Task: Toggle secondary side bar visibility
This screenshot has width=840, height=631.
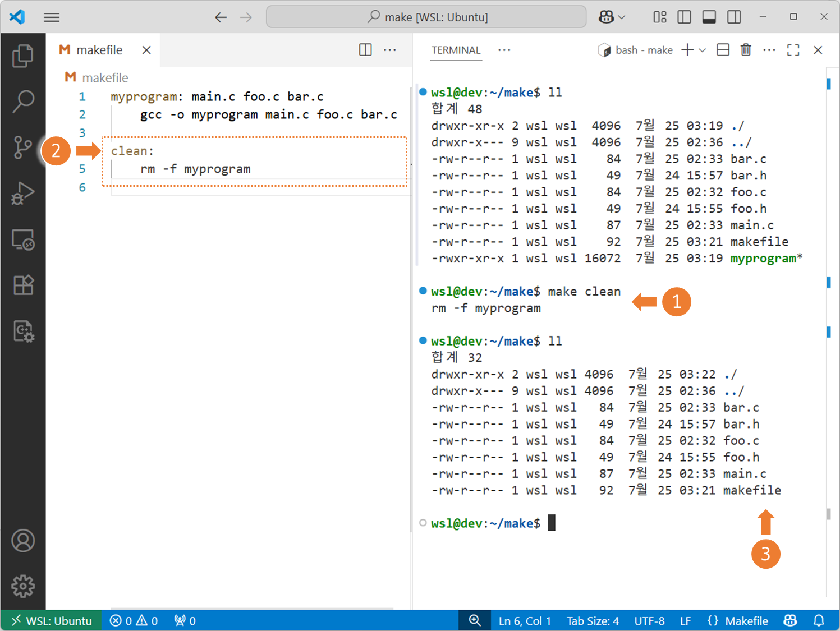Action: (734, 17)
